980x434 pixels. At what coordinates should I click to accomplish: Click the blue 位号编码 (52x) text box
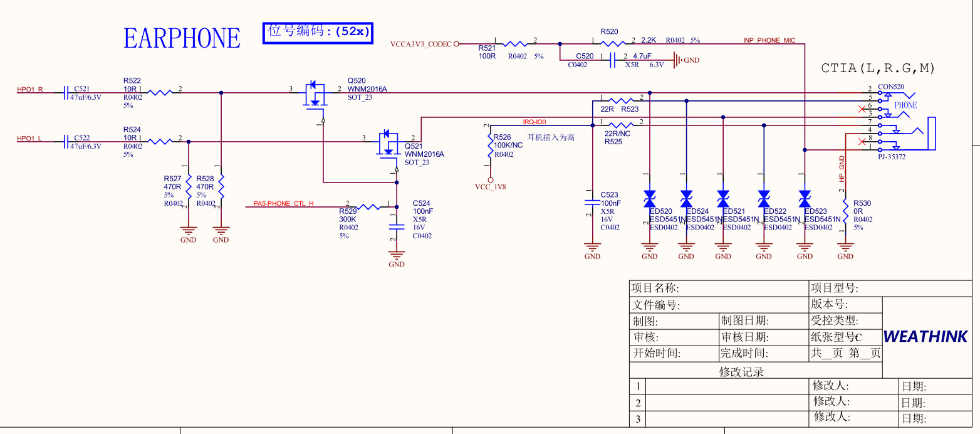318,31
